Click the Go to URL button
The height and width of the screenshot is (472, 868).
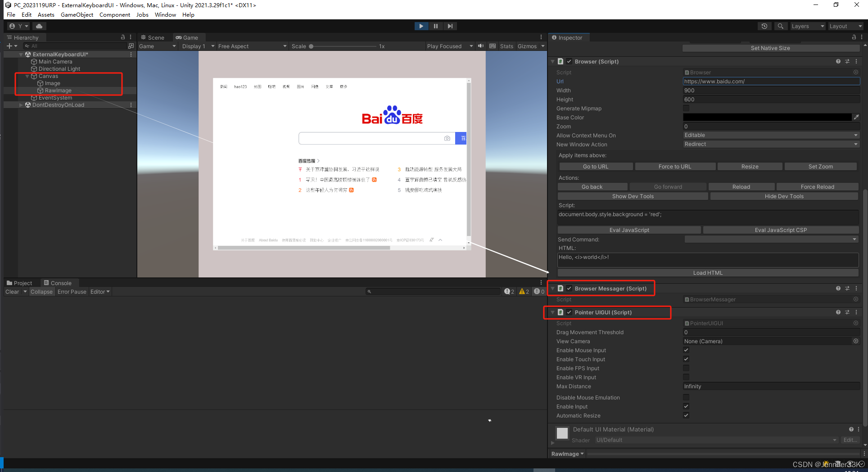pyautogui.click(x=595, y=167)
